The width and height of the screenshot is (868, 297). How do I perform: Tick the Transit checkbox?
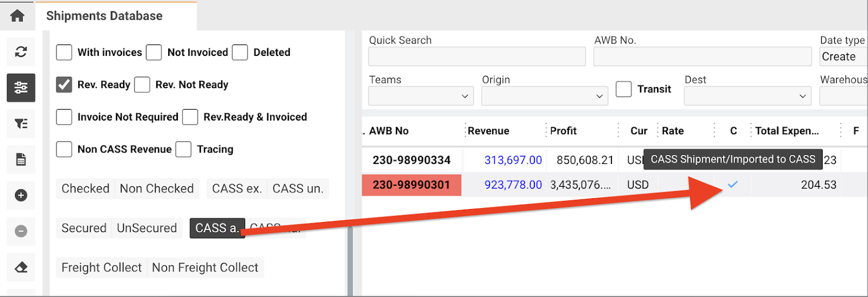tap(624, 89)
